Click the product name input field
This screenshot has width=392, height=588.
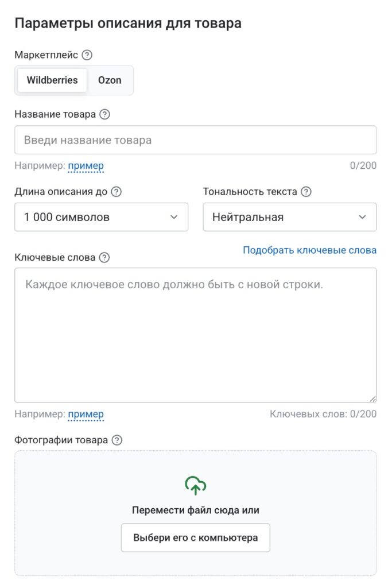tap(196, 140)
